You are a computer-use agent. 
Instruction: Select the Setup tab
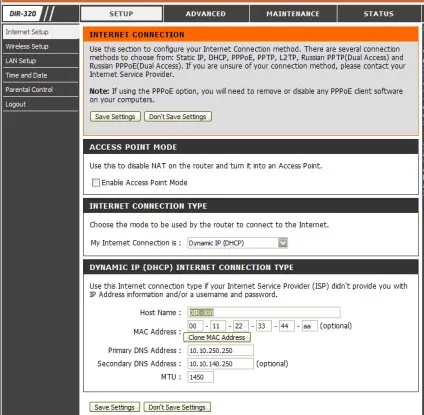[121, 14]
